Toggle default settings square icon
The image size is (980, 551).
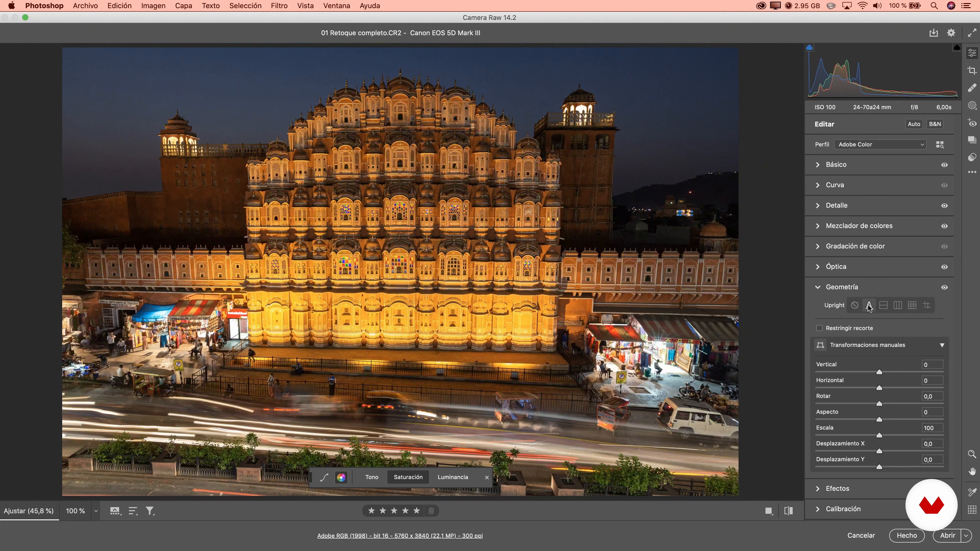pyautogui.click(x=769, y=511)
